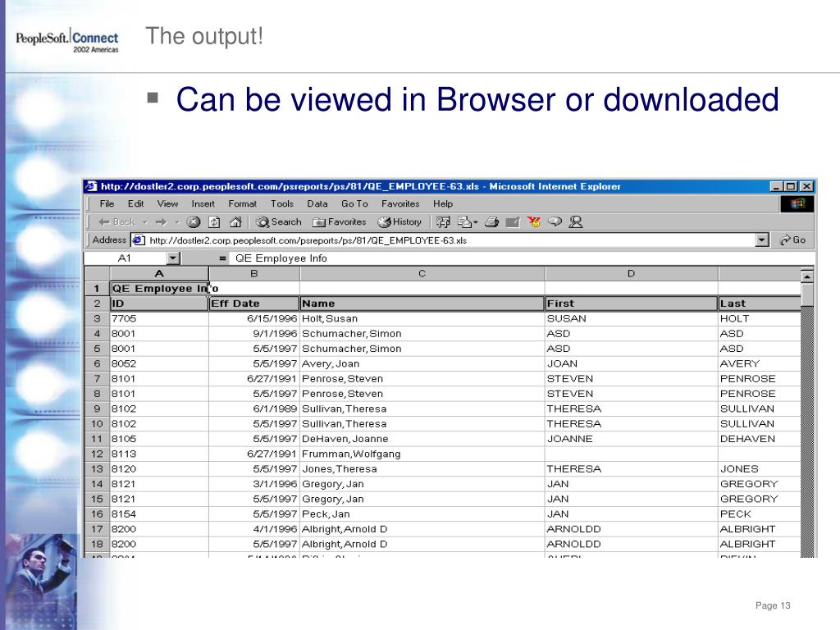Open the History toolbar button
840x630 pixels.
399,221
